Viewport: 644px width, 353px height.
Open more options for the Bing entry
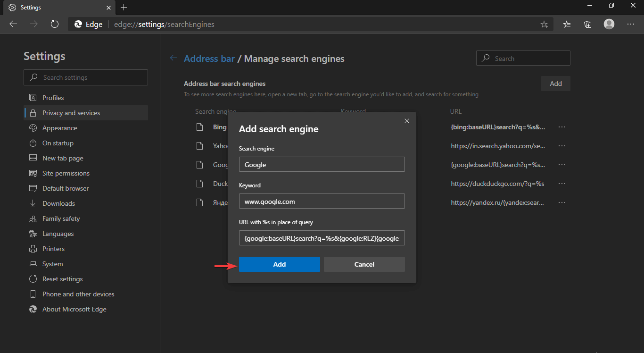pos(561,127)
